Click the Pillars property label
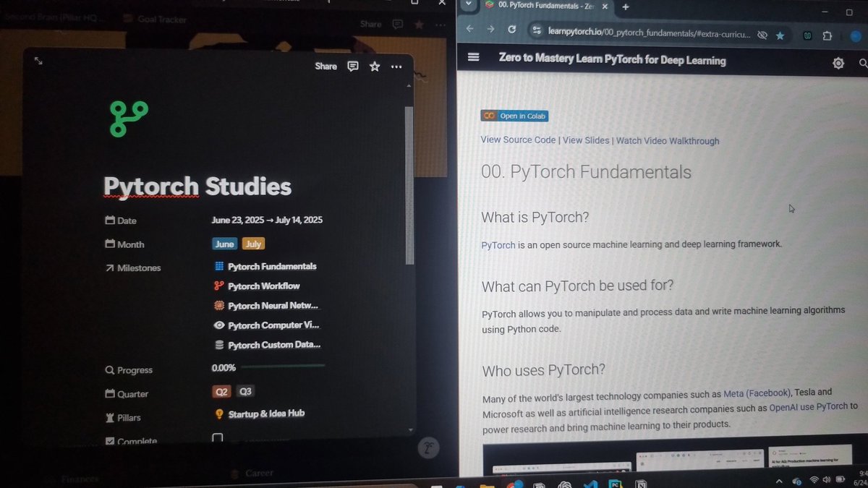Screen dimensions: 868x488 [123, 418]
